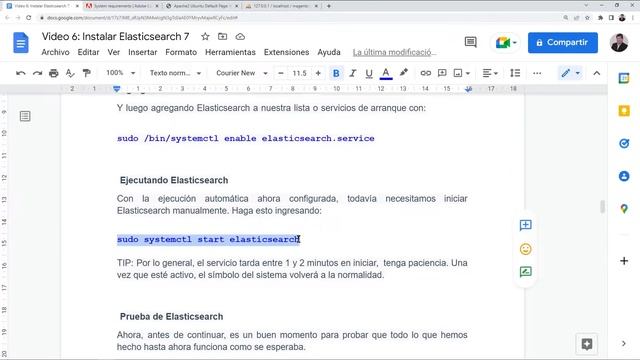Image resolution: width=640 pixels, height=360 pixels.
Task: Open the Ayuda menu
Action: tap(329, 52)
